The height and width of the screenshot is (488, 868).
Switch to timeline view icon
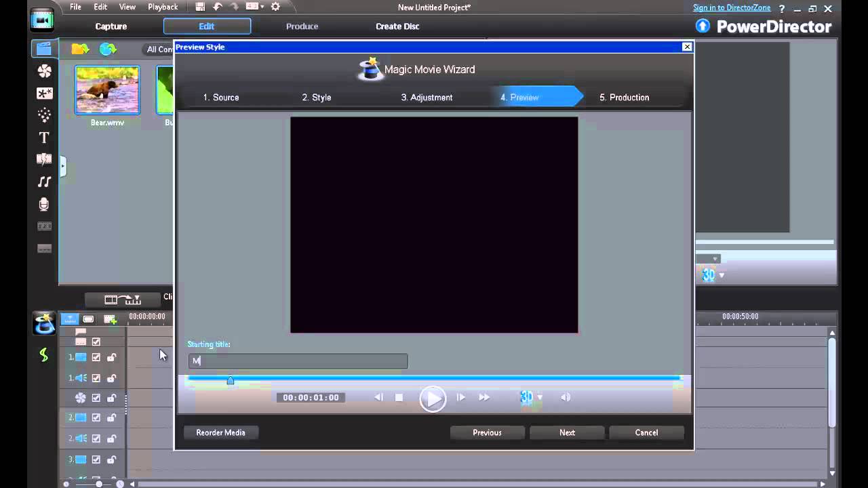coord(70,319)
